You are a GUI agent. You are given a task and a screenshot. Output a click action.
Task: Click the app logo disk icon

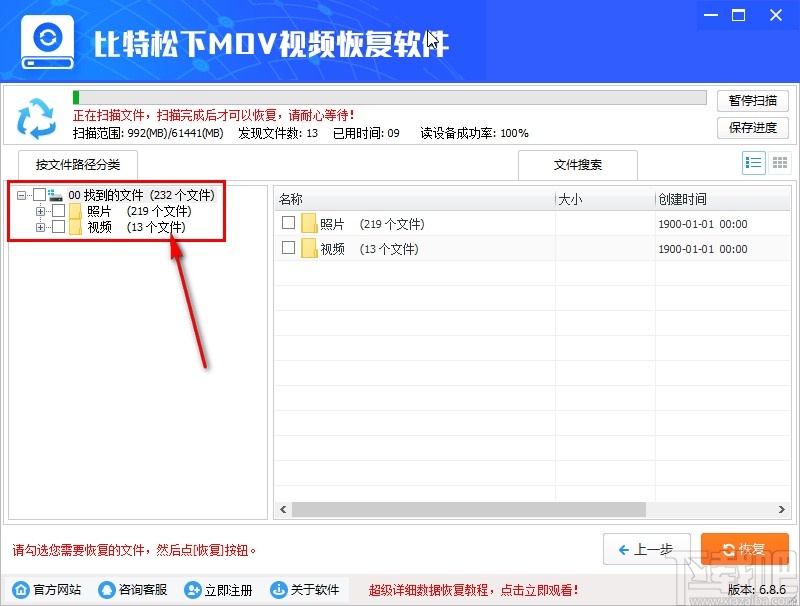coord(47,43)
